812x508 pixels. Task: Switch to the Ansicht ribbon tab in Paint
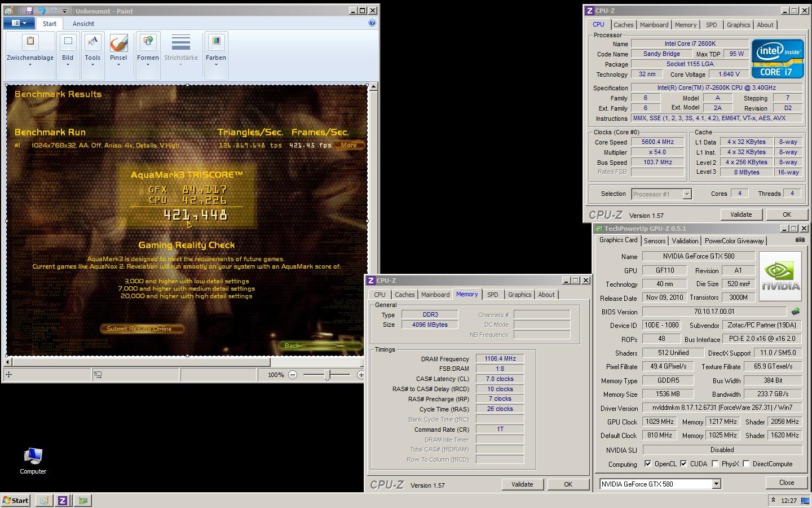pyautogui.click(x=83, y=24)
